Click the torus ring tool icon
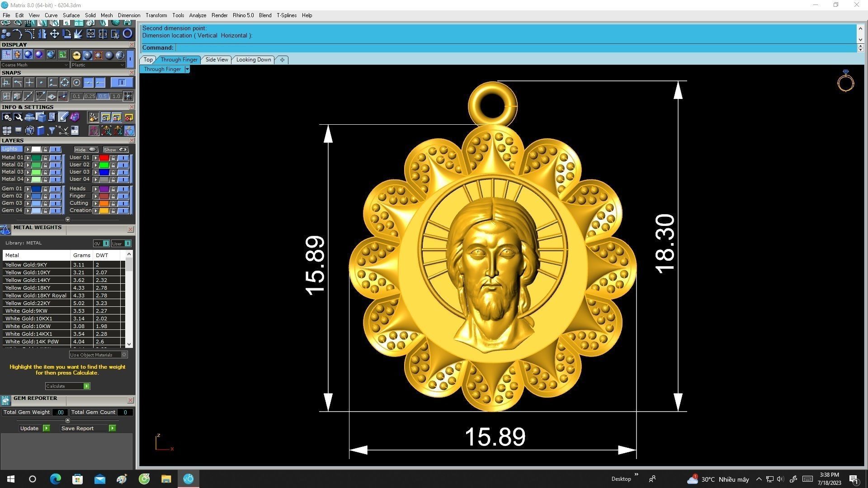Image resolution: width=868 pixels, height=488 pixels. point(127,34)
